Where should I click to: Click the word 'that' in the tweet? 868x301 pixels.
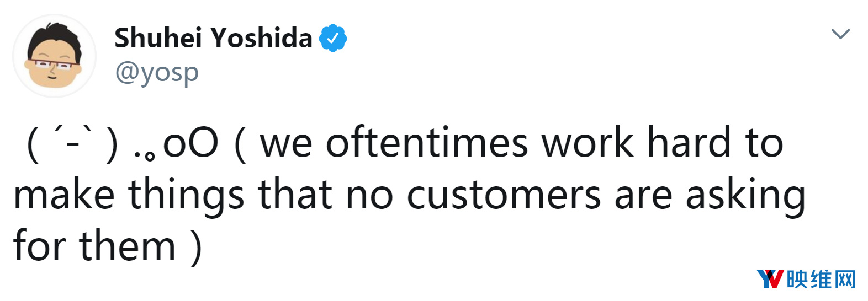coord(295,195)
